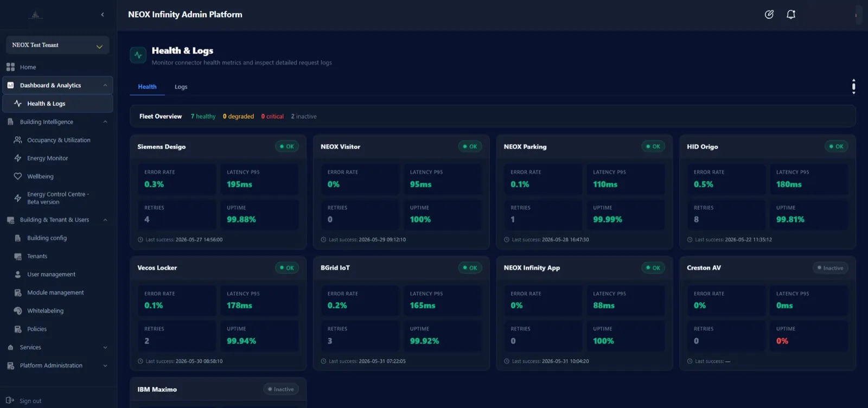868x408 pixels.
Task: Click the IBM Maximo Inactive badge
Action: (280, 390)
